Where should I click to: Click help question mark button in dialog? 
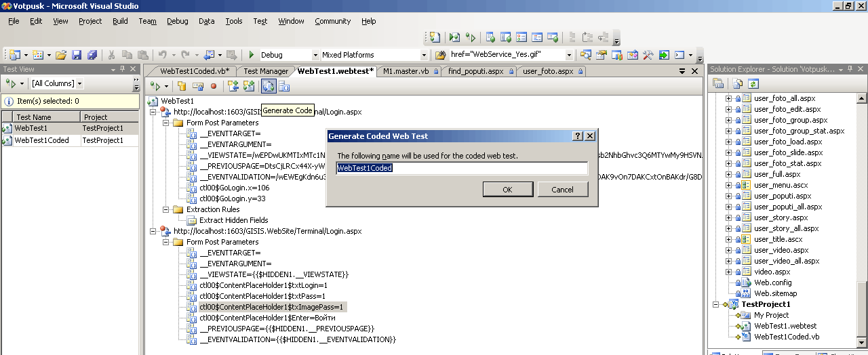pos(578,136)
